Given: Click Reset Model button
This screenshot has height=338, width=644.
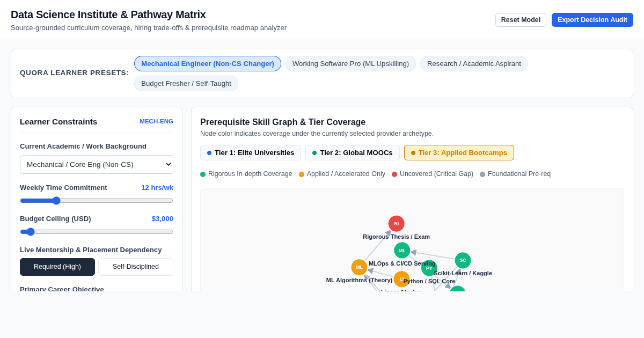Looking at the screenshot, I should (x=521, y=20).
